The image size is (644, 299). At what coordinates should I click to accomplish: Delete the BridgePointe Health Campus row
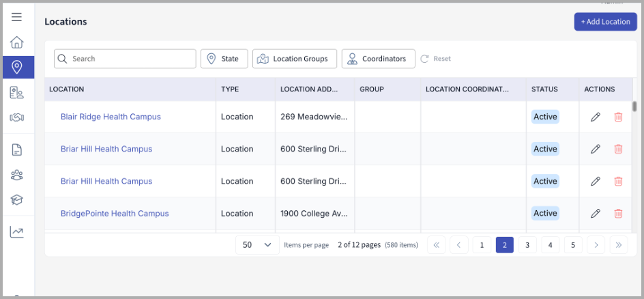tap(618, 214)
